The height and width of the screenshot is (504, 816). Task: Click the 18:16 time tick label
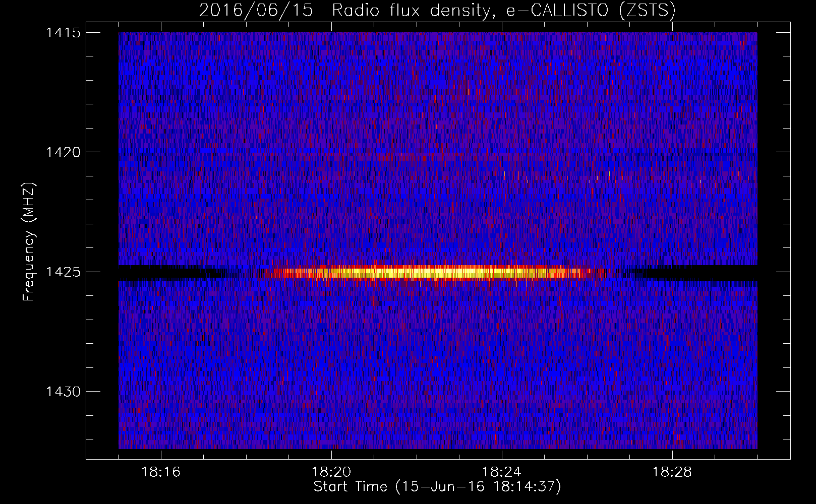pyautogui.click(x=161, y=472)
